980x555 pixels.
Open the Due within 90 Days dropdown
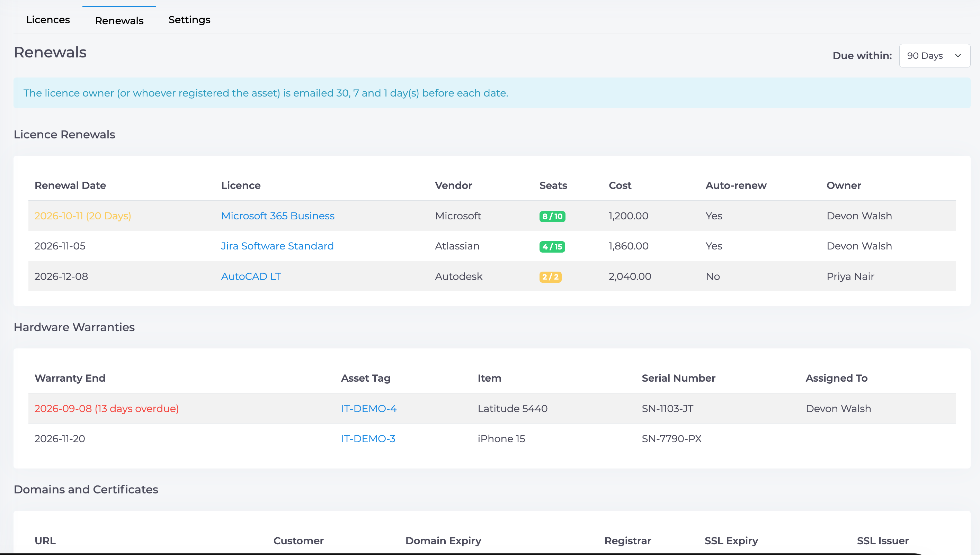[934, 56]
